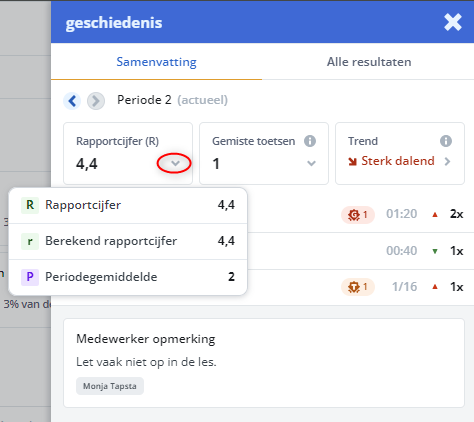Select the Samenvatting tab
This screenshot has height=422, width=474.
tap(156, 62)
